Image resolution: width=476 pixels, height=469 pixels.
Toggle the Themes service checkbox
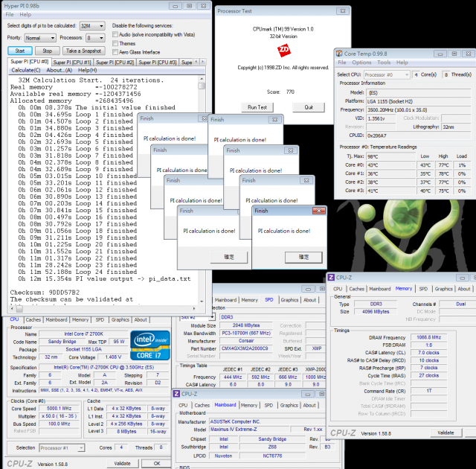pyautogui.click(x=115, y=43)
